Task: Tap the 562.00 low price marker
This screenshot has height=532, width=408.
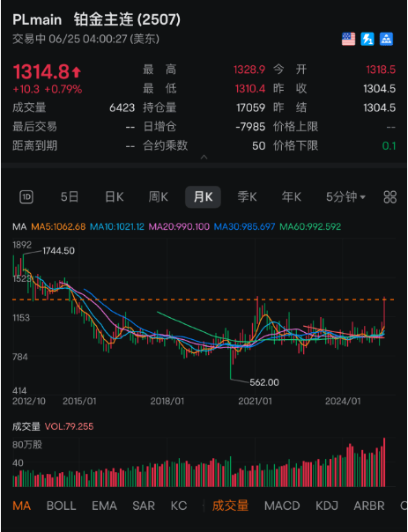Action: [264, 382]
